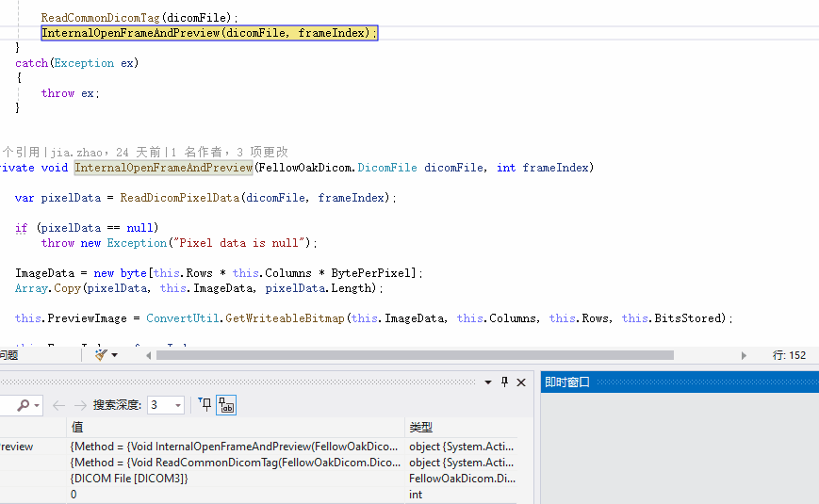
Task: Click the scroll-left arrow of the editor scrollbar
Action: click(148, 356)
